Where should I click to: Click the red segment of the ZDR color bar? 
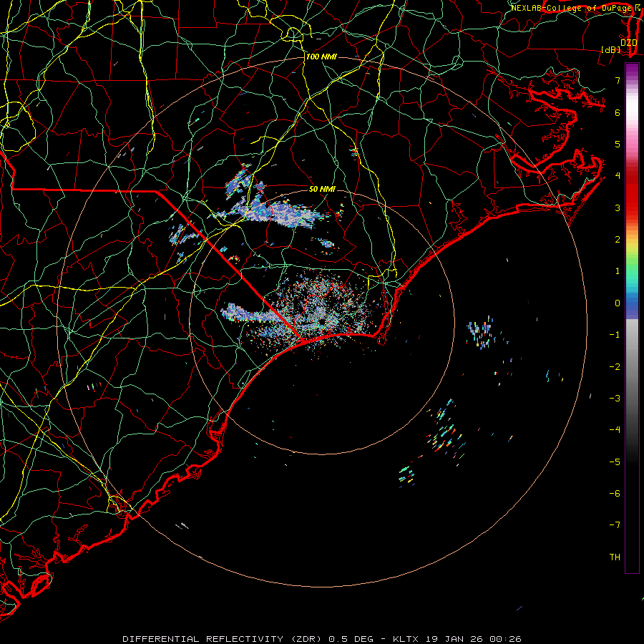tap(632, 193)
